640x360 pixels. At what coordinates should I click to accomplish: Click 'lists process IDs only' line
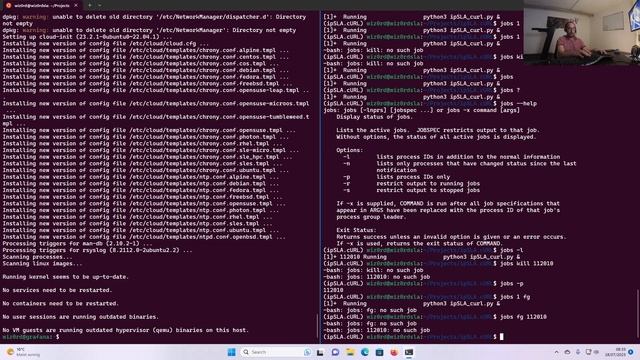[413, 177]
